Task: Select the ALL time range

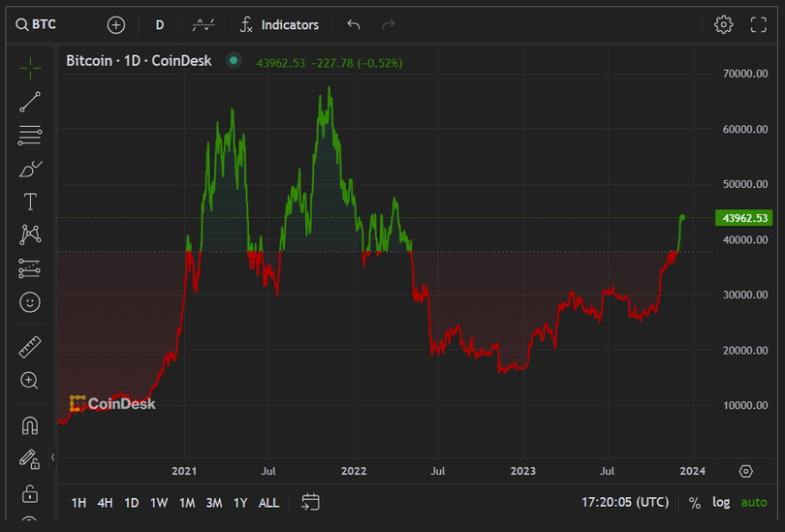Action: 268,502
